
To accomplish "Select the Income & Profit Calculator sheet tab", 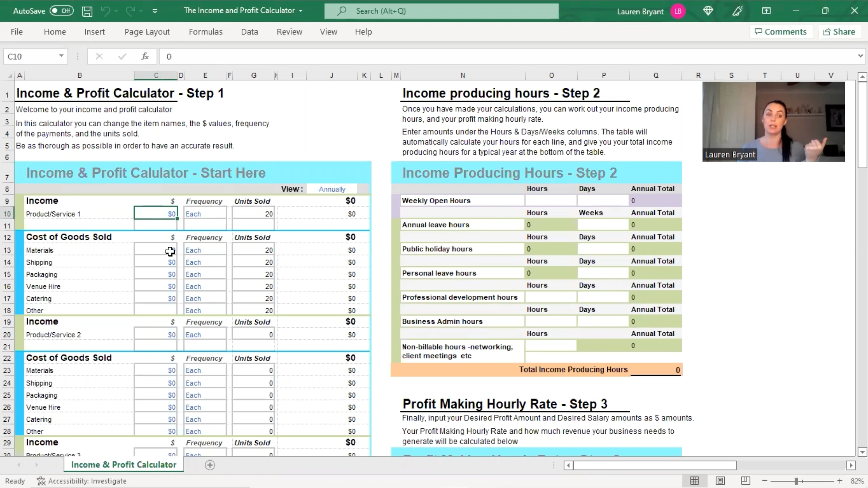I will click(x=124, y=464).
